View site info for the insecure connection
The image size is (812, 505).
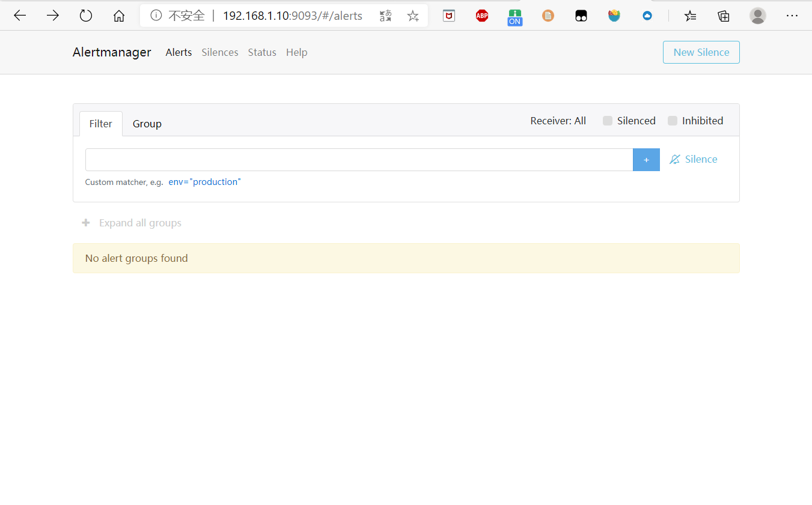coord(156,16)
